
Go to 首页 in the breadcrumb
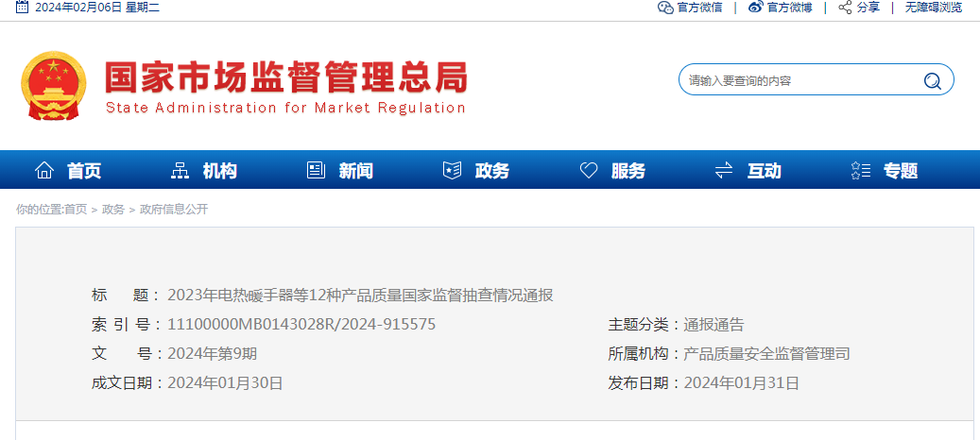pyautogui.click(x=76, y=210)
